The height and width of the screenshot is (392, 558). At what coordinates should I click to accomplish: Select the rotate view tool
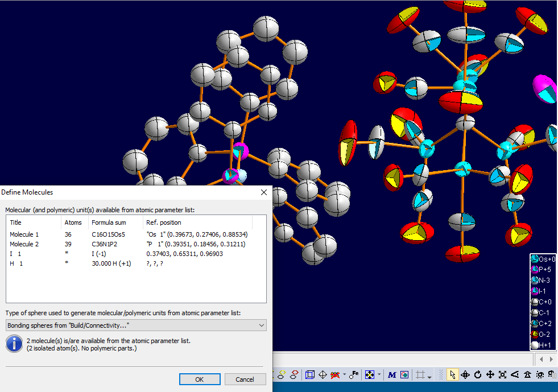[478, 374]
